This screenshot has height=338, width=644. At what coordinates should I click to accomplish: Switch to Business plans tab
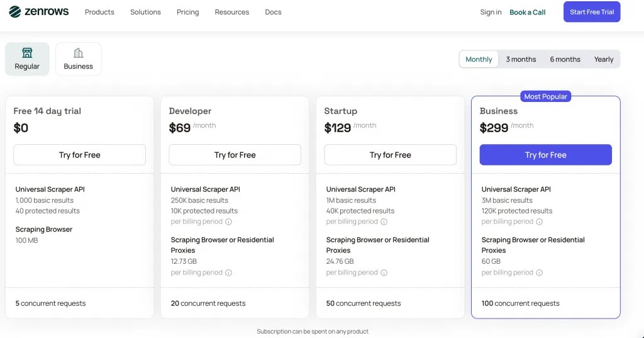(78, 59)
